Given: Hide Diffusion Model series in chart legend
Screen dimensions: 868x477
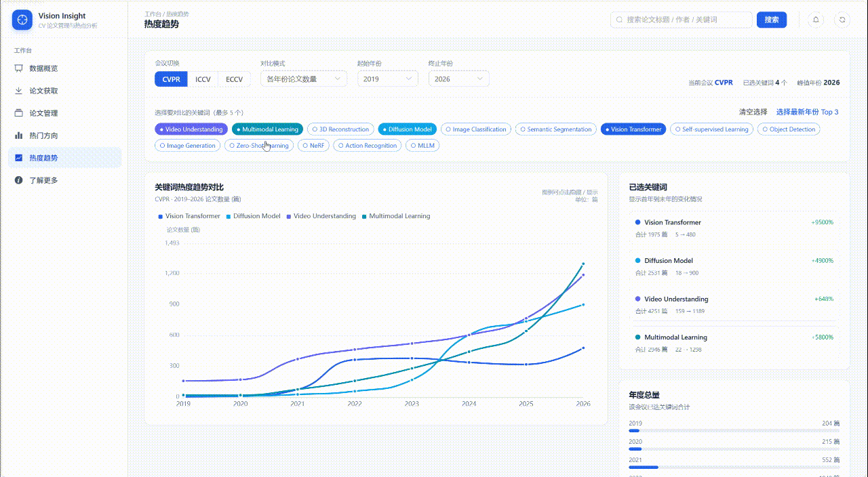Looking at the screenshot, I should click(253, 216).
